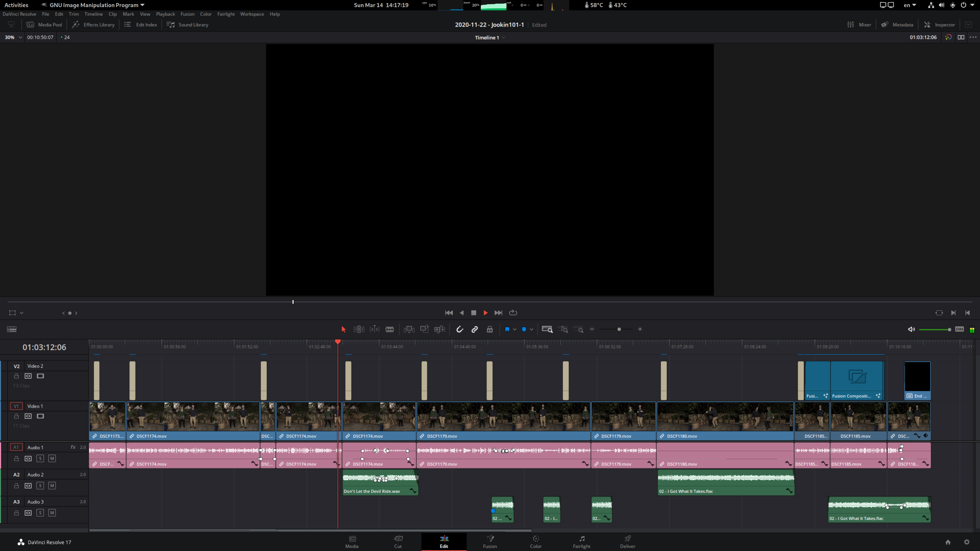Open Timeline 1 name dropdown
Image resolution: width=980 pixels, height=551 pixels.
490,38
